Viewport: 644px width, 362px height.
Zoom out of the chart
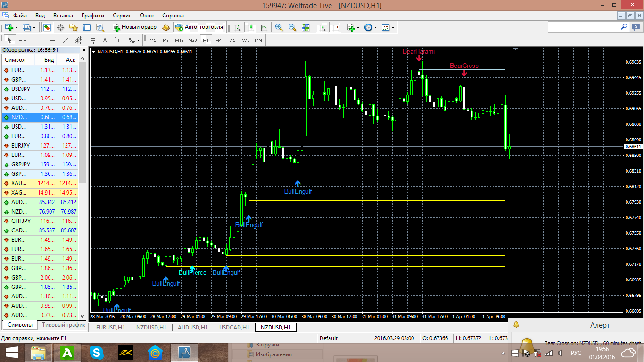[292, 27]
